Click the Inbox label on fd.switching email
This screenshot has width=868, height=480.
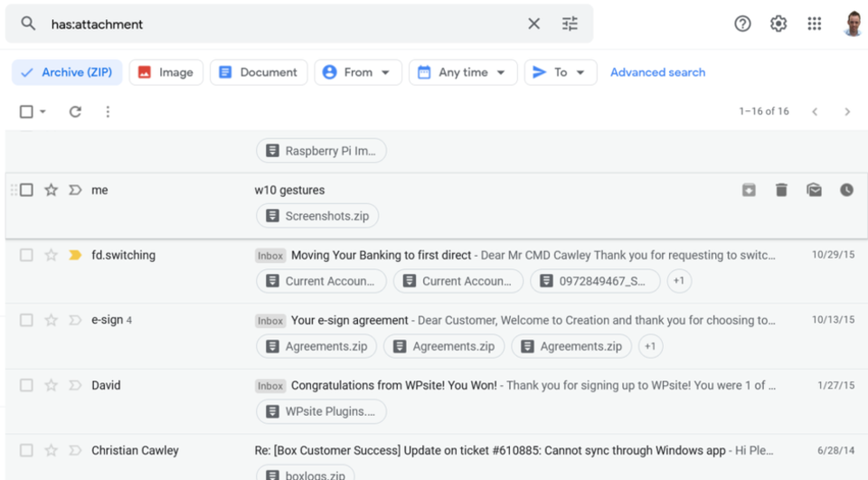[x=270, y=255]
